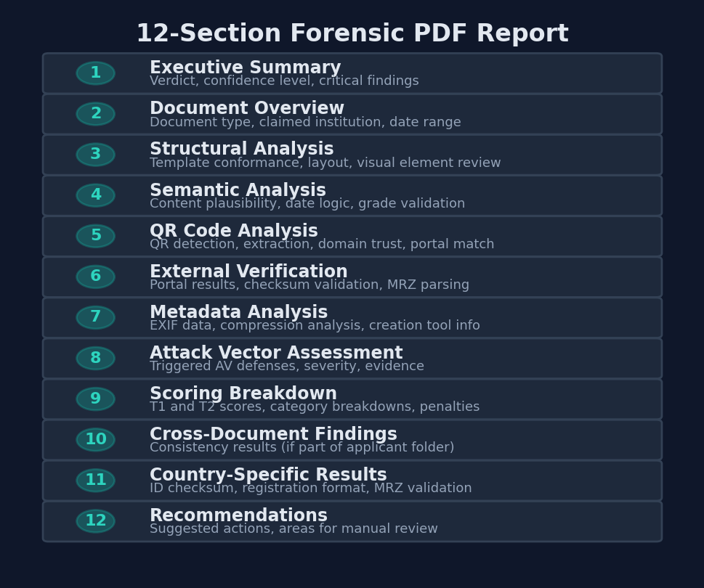Click the number 9 badge beside Scoring Breakdown
Viewport: 704px width, 588px height.
[x=95, y=399]
